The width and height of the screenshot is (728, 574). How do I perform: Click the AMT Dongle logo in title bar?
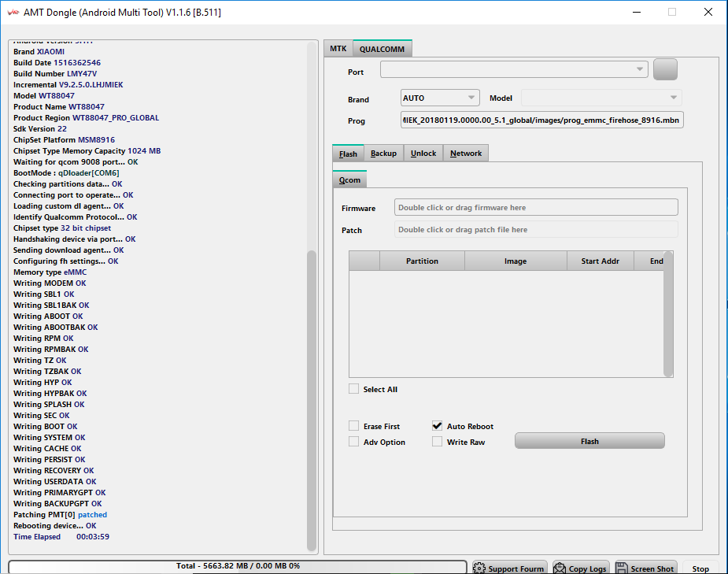13,13
